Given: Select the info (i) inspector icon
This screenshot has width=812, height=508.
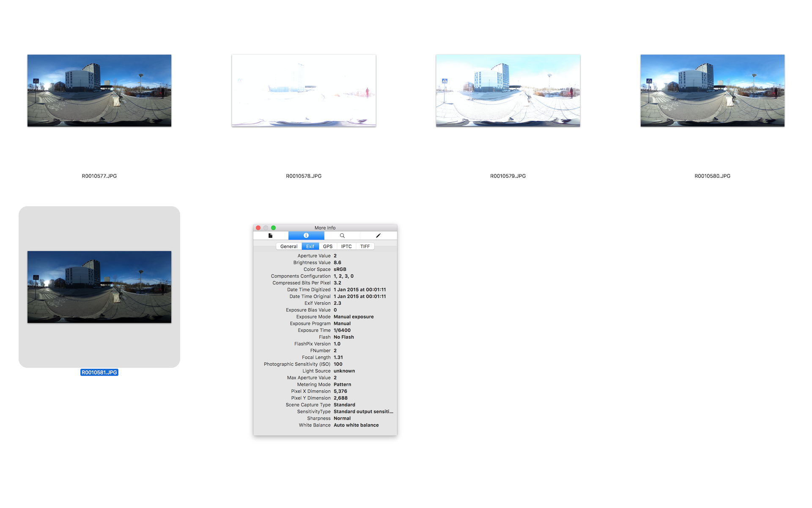Looking at the screenshot, I should pyautogui.click(x=306, y=235).
